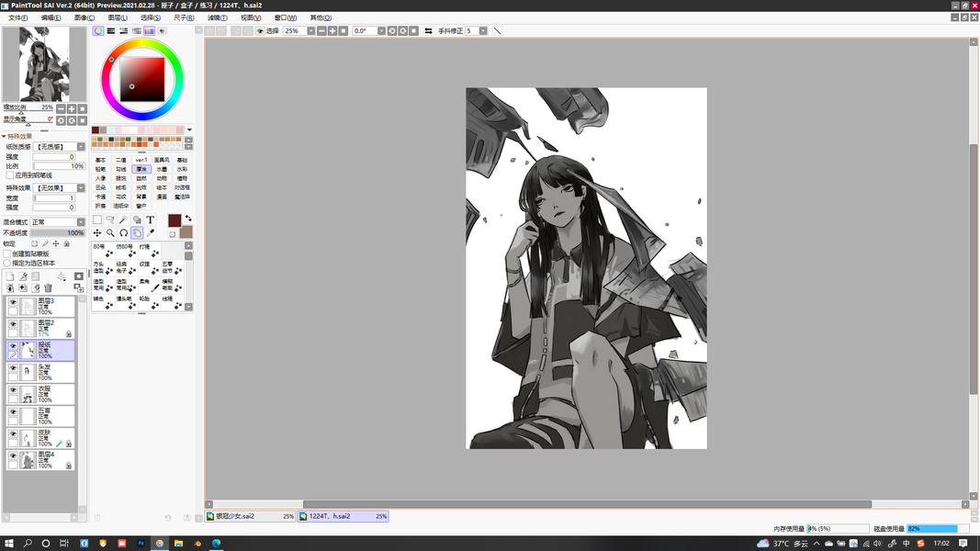Screen dimensions: 980x551
Task: Hide the 皮肤 layer
Action: point(13,433)
